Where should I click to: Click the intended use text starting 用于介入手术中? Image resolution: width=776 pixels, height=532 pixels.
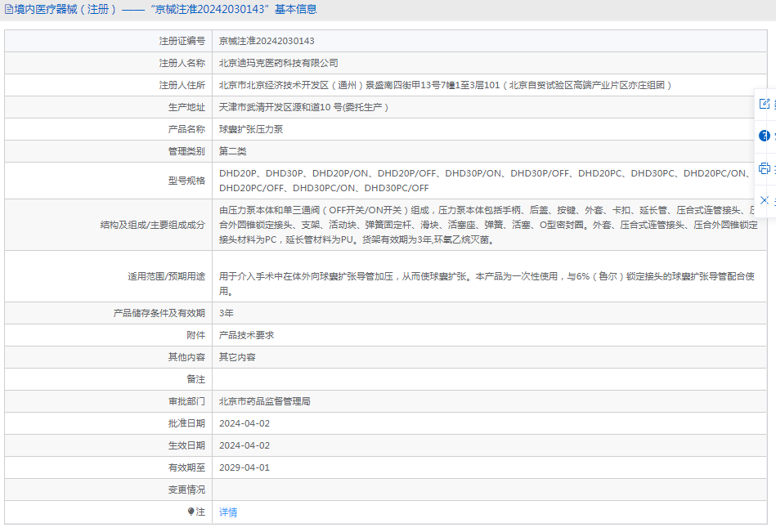coord(487,284)
